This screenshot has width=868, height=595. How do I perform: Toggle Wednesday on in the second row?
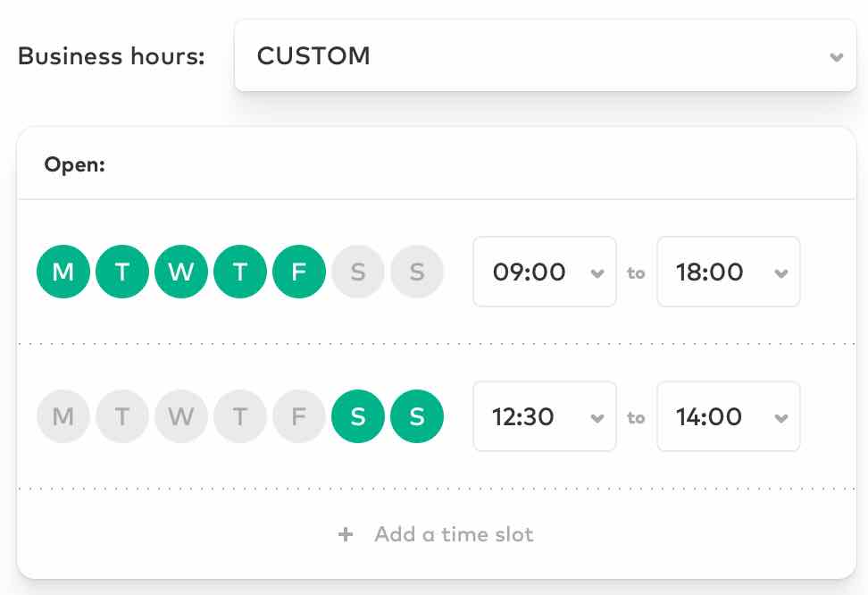tap(181, 416)
